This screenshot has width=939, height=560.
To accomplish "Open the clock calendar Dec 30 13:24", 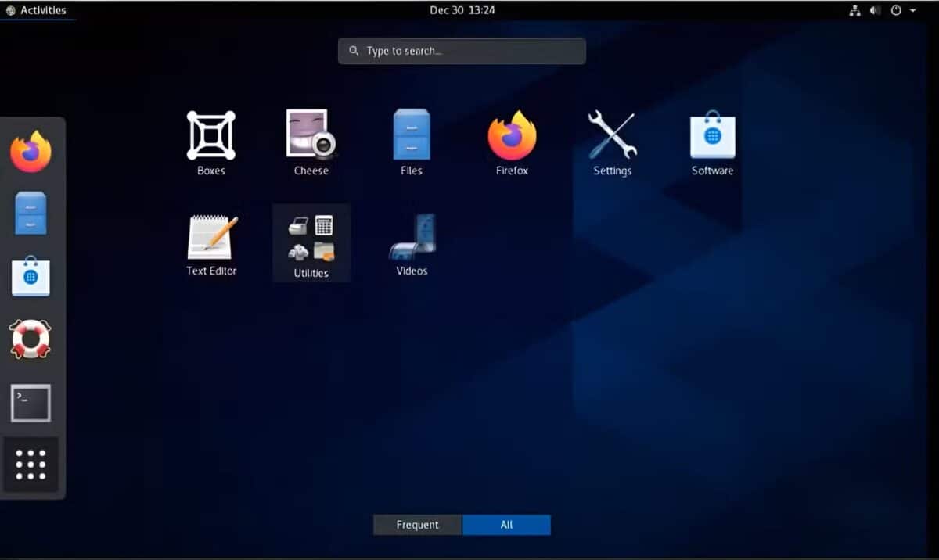I will click(x=462, y=10).
